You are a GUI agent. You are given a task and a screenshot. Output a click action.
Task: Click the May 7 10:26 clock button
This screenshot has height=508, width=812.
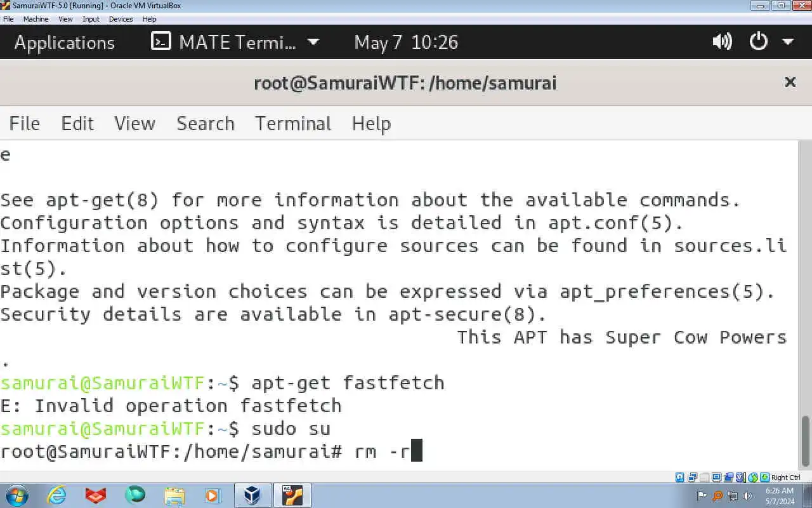point(406,43)
